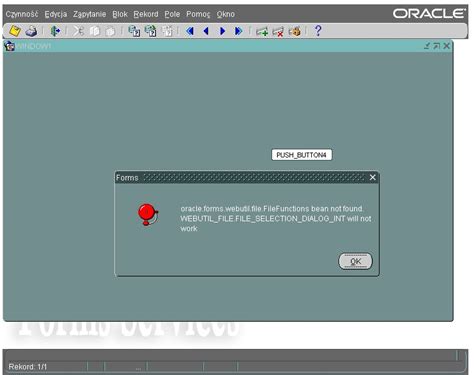Click the Enter Query toolbar icon

[134, 31]
